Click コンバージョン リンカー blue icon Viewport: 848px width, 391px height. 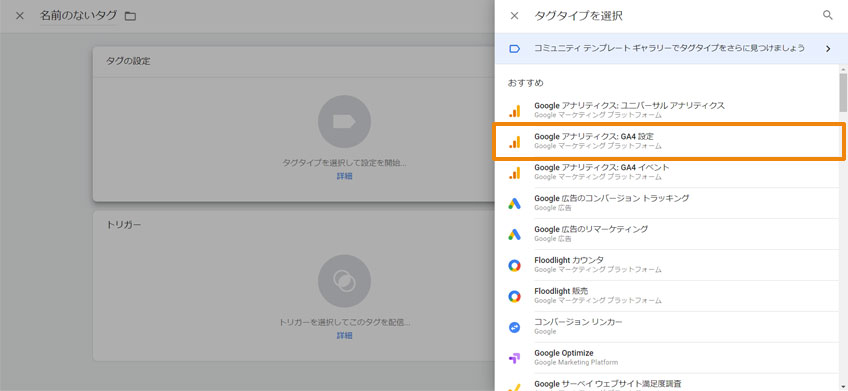click(x=514, y=327)
